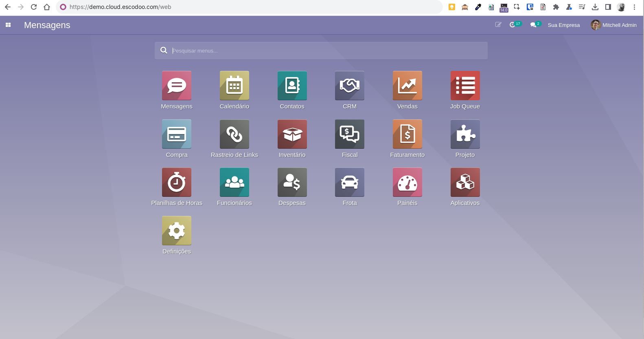This screenshot has height=339, width=644.
Task: Open the Vendas app
Action: tap(407, 86)
